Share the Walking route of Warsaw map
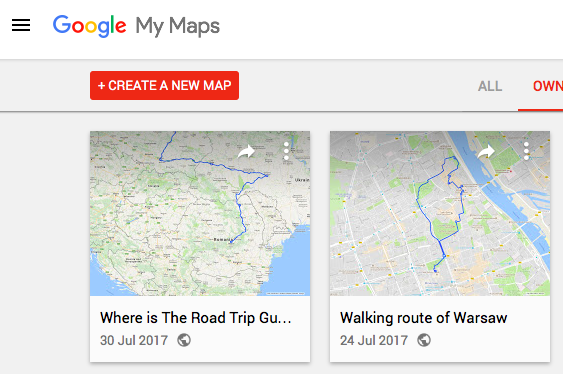 pyautogui.click(x=486, y=151)
